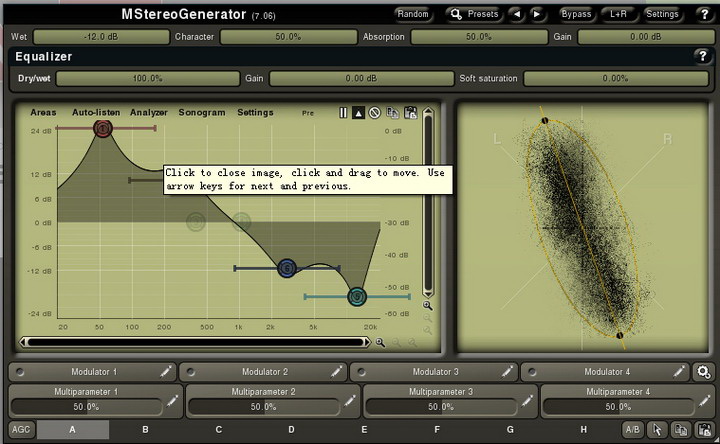The height and width of the screenshot is (444, 720).
Task: Open Equalizer section help icon
Action: pyautogui.click(x=702, y=56)
